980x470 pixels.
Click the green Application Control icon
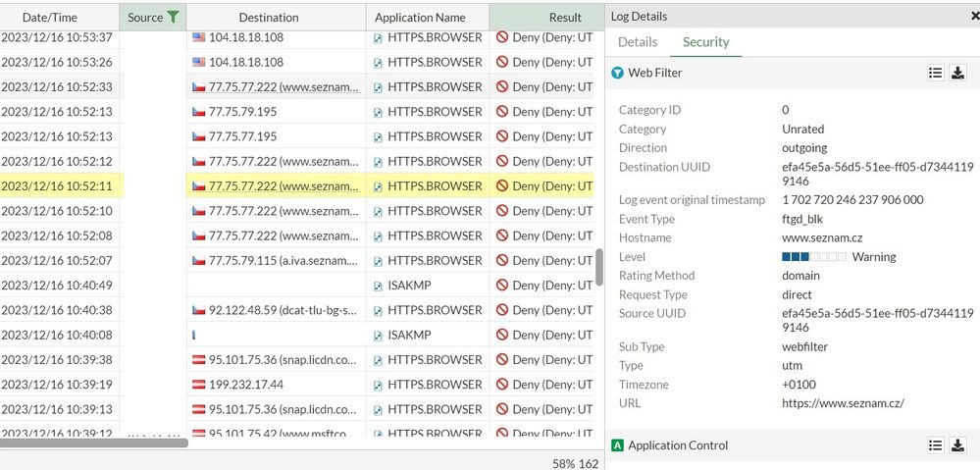(617, 445)
